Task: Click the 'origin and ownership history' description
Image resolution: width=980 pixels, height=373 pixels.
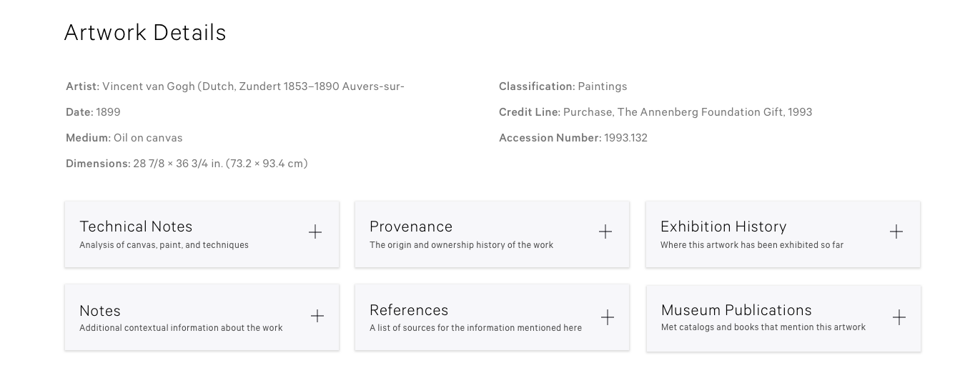Action: point(461,245)
